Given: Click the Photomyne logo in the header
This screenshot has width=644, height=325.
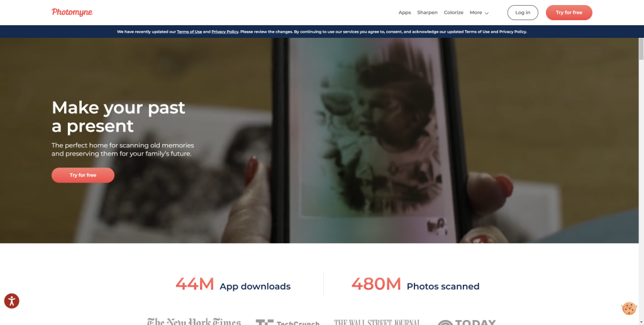Looking at the screenshot, I should (72, 13).
